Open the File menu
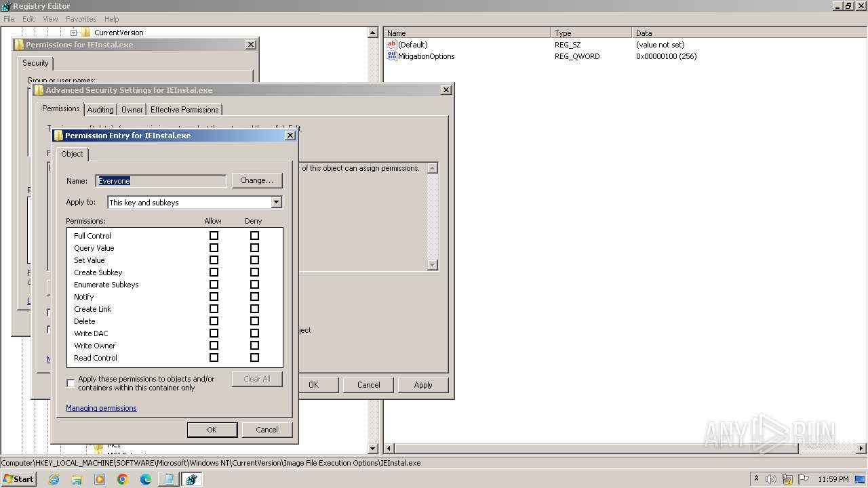Screen dimensions: 868x488 pyautogui.click(x=9, y=19)
